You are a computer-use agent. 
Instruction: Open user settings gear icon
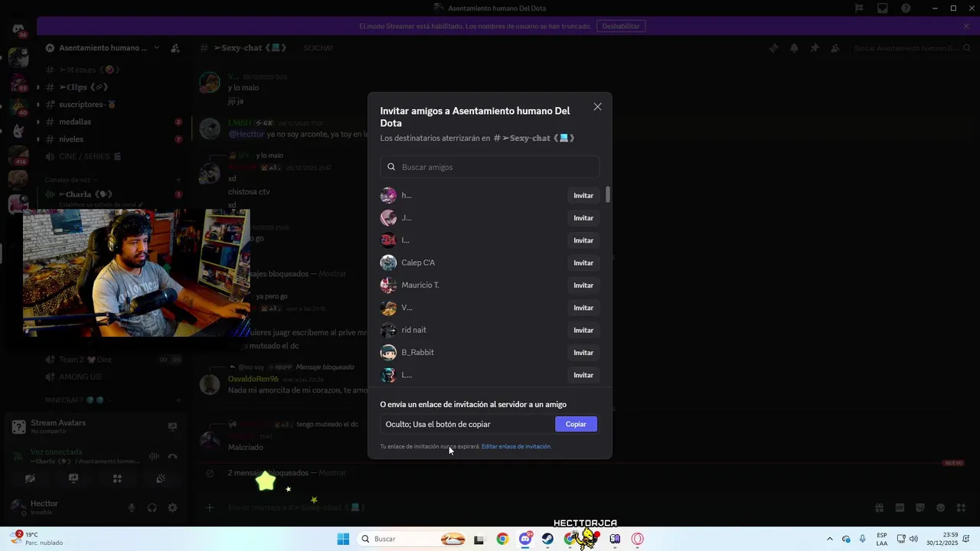pos(172,507)
